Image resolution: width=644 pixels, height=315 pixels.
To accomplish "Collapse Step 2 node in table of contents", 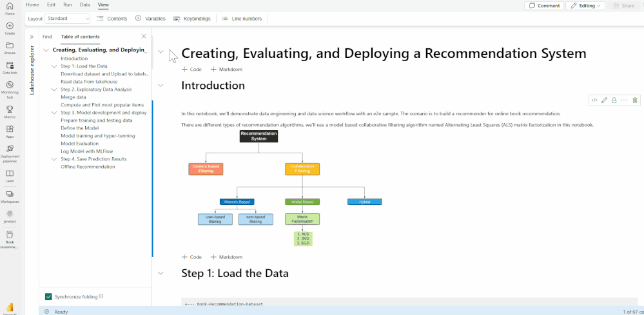I will 54,90.
